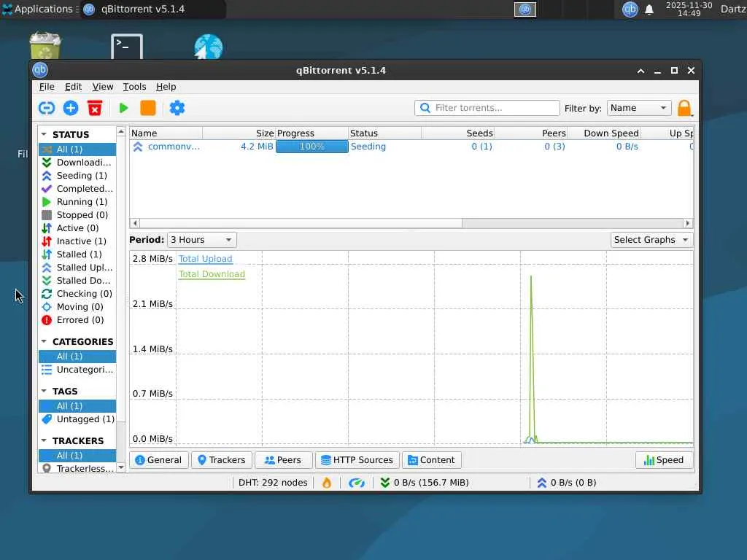Switch to the General tab
This screenshot has height=560, width=747.
[x=158, y=460]
